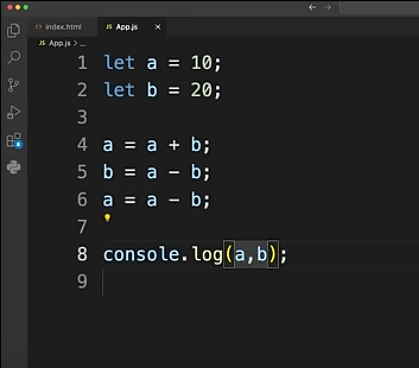Click the green macOS zoom button
Viewport: 419px width, 368px height.
click(26, 7)
